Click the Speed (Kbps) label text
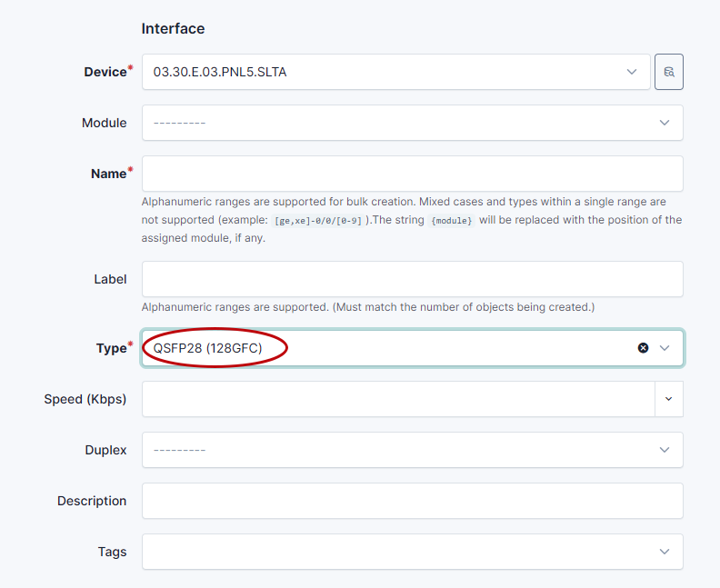The width and height of the screenshot is (720, 588). click(x=85, y=399)
